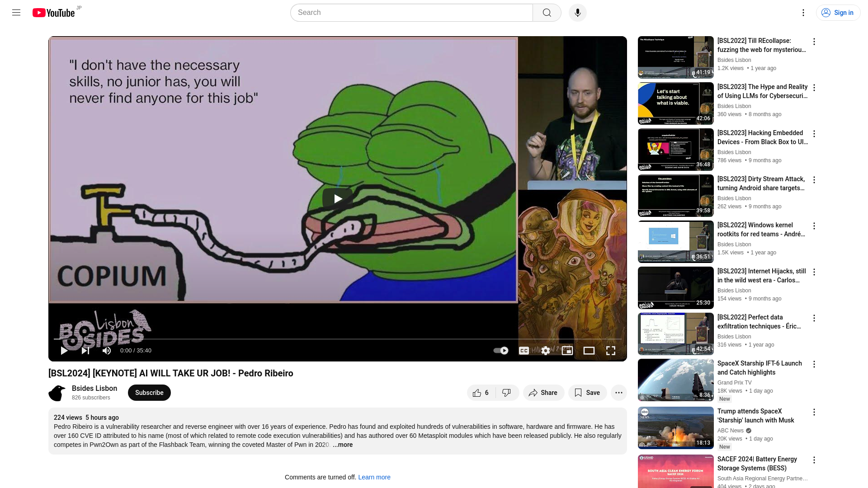Open video settings gear icon
Screen dimensions: 868x488
pyautogui.click(x=546, y=350)
